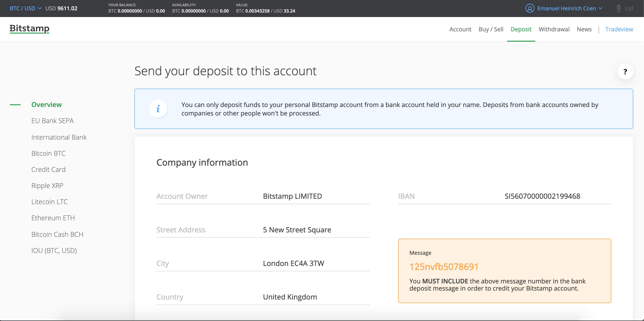
Task: Select IOU (BTC, USD) deposit option
Action: click(x=54, y=250)
